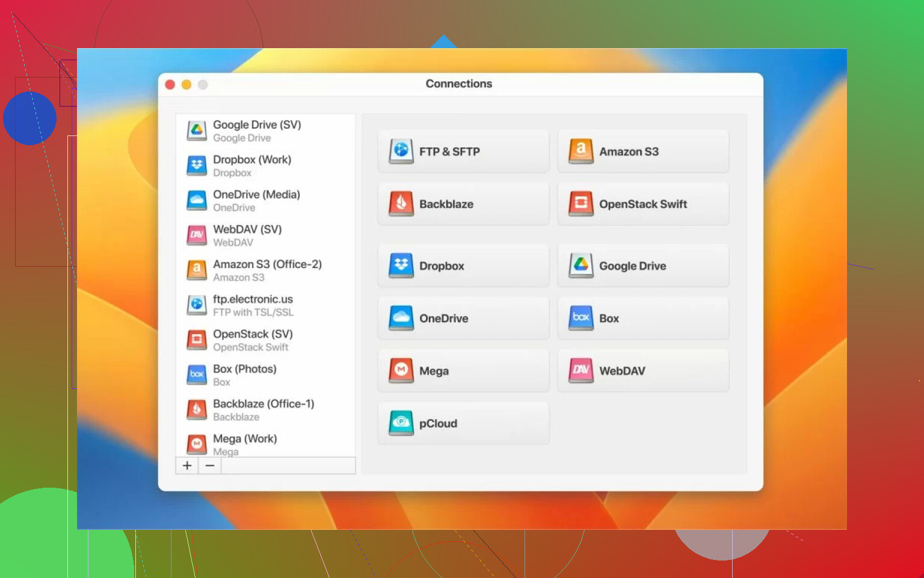Viewport: 924px width, 578px height.
Task: Click the OpenStack (SV) icon in sidebar
Action: [197, 340]
